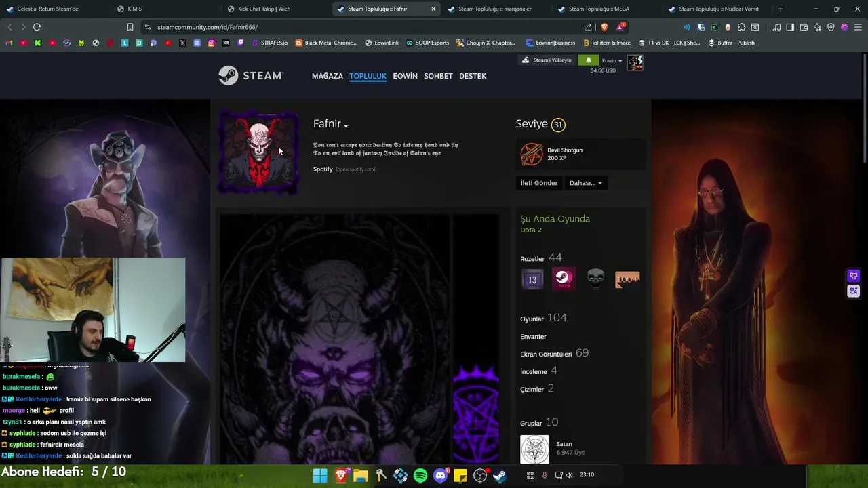Viewport: 868px width, 488px height.
Task: Open the Satan group logo
Action: pos(534,449)
